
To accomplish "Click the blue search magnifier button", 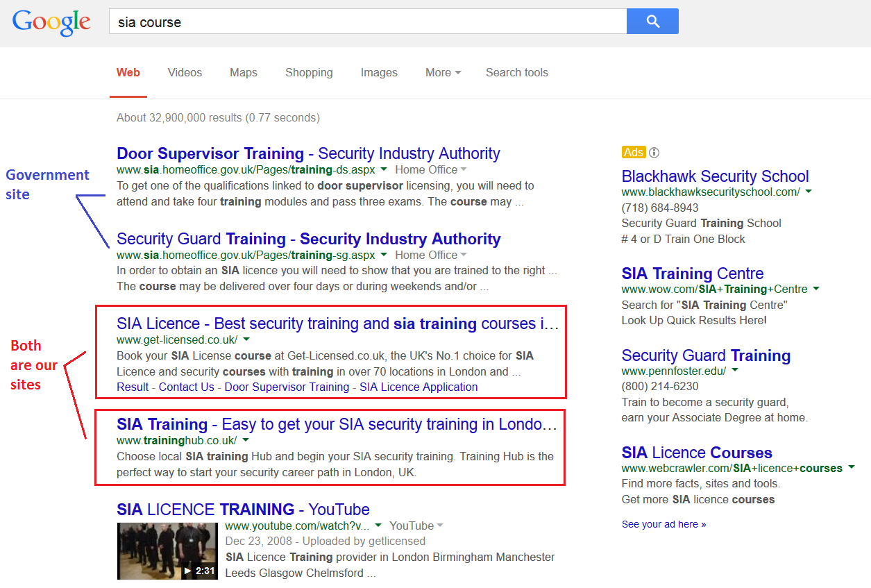I will pos(652,22).
